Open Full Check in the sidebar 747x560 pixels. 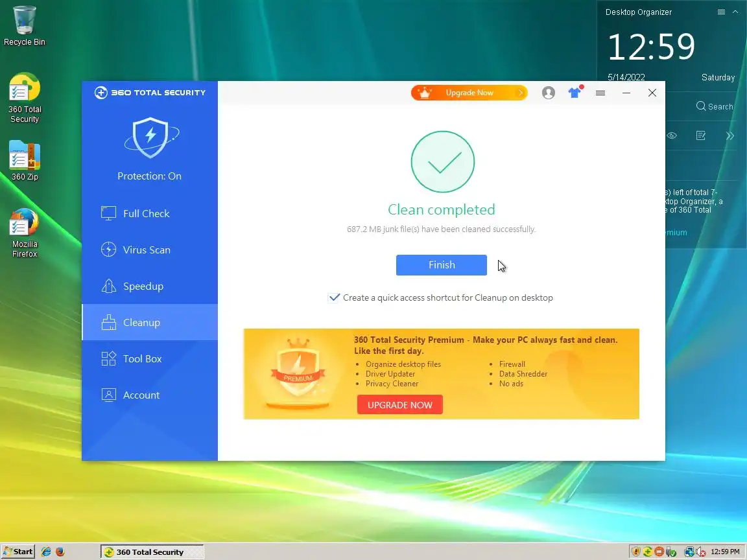(150, 213)
